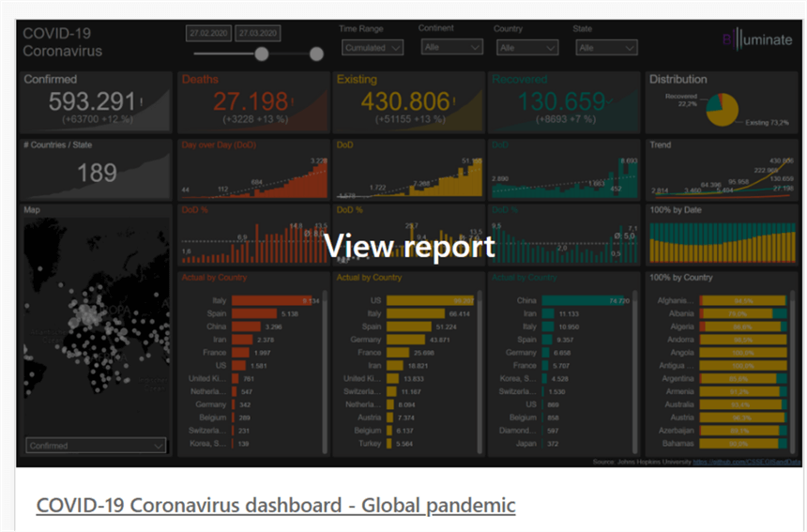Open the Country filter dropdown
The height and width of the screenshot is (532, 807).
[x=527, y=47]
